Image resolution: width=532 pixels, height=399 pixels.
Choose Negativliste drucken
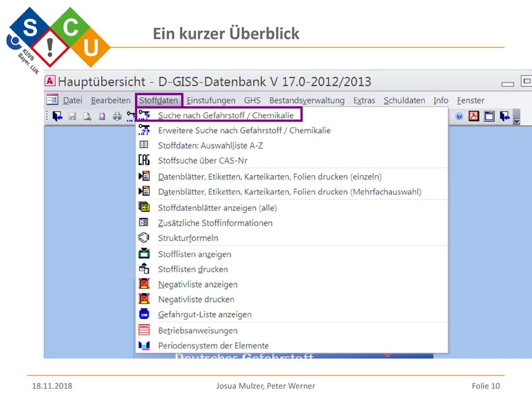click(292, 299)
